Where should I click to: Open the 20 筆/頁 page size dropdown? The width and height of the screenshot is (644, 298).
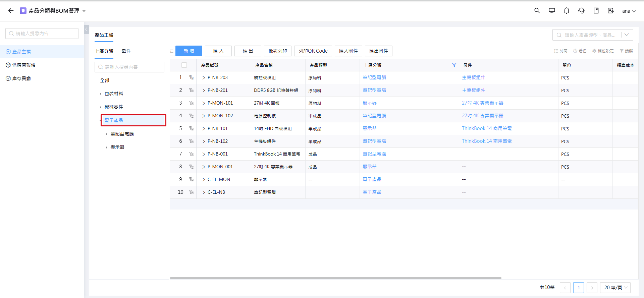coord(615,288)
